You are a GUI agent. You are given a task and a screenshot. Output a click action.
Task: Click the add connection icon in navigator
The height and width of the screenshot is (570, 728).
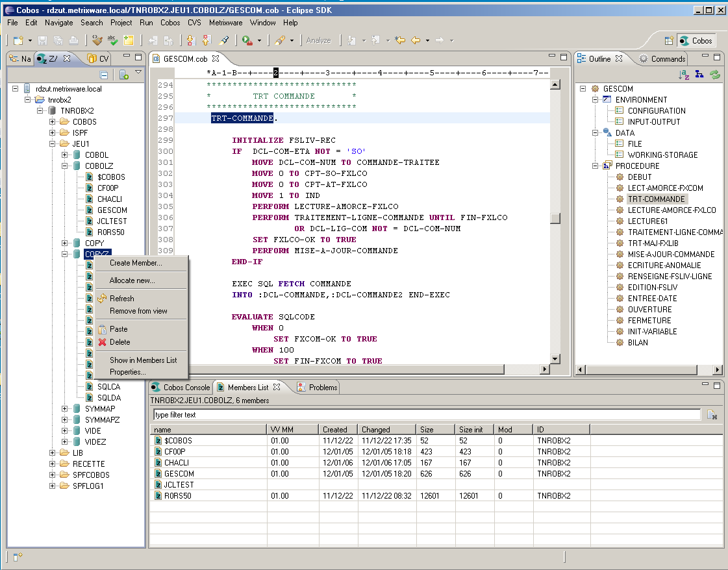click(123, 75)
